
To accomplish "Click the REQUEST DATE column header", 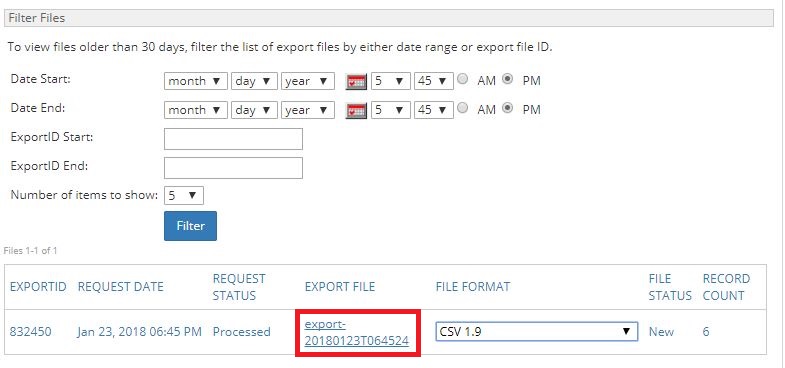I will click(x=120, y=287).
